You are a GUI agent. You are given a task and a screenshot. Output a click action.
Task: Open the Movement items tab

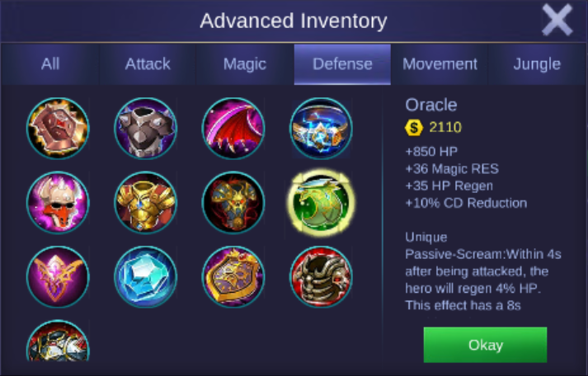coord(440,64)
